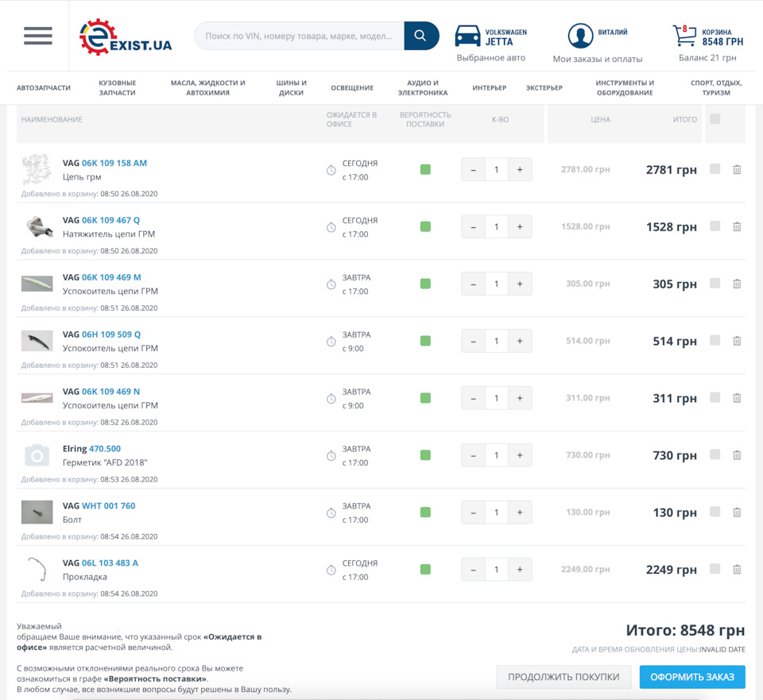The height and width of the screenshot is (700, 763).
Task: Check the 06K 109 469 N row checkbox
Action: tap(715, 397)
